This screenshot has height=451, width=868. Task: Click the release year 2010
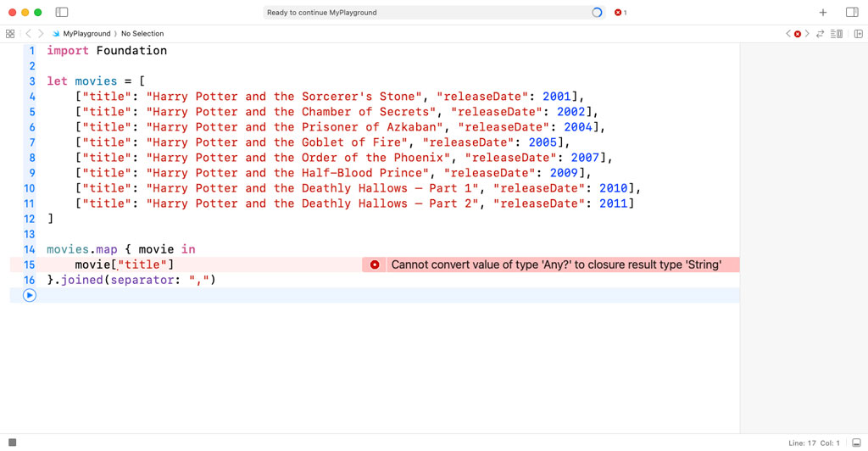pos(614,188)
